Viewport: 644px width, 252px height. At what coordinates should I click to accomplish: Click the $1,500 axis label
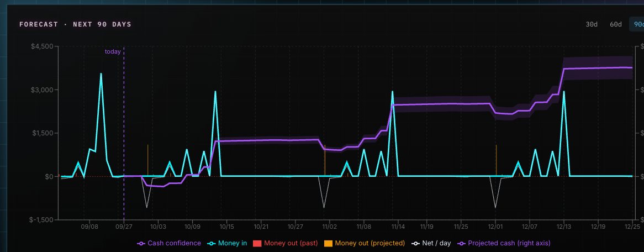(42, 133)
